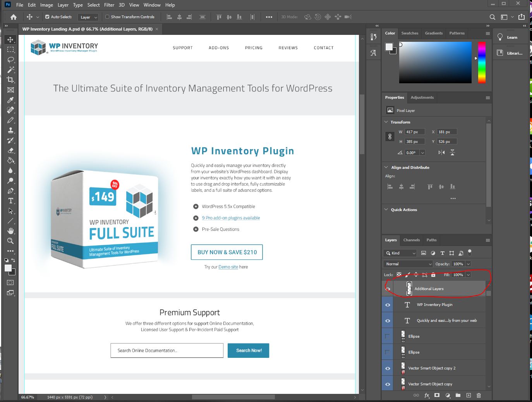Select the Hand tool
532x402 pixels.
10,231
